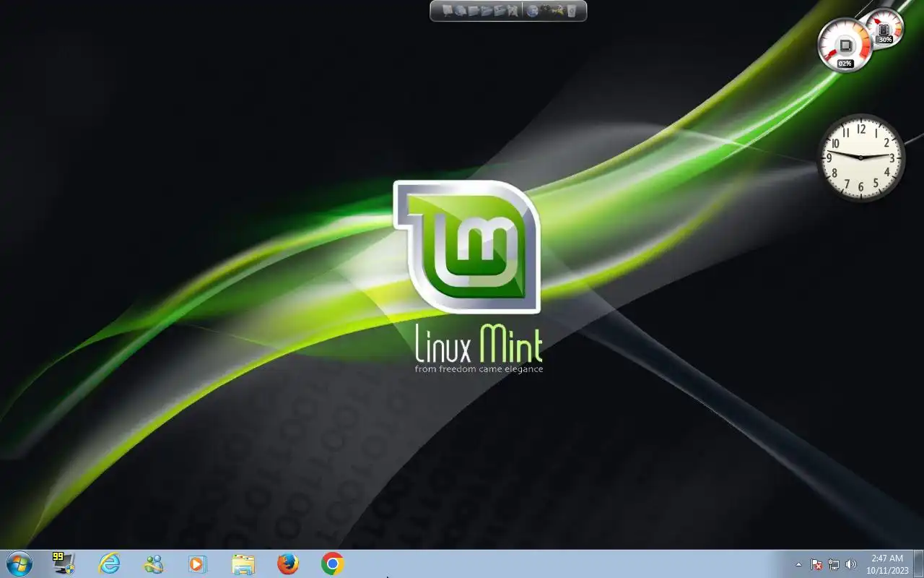Launch Google Chrome from the taskbar
The height and width of the screenshot is (578, 924).
332,564
